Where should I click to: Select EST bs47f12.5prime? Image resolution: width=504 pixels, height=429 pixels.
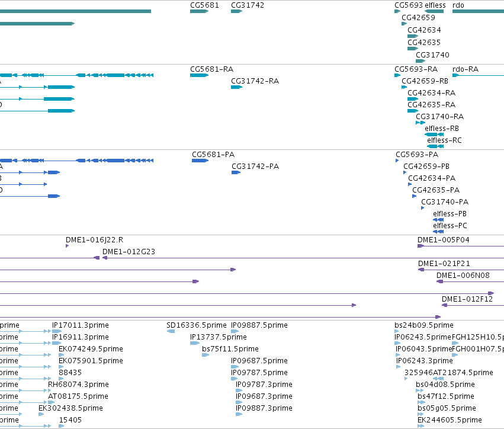click(422, 402)
